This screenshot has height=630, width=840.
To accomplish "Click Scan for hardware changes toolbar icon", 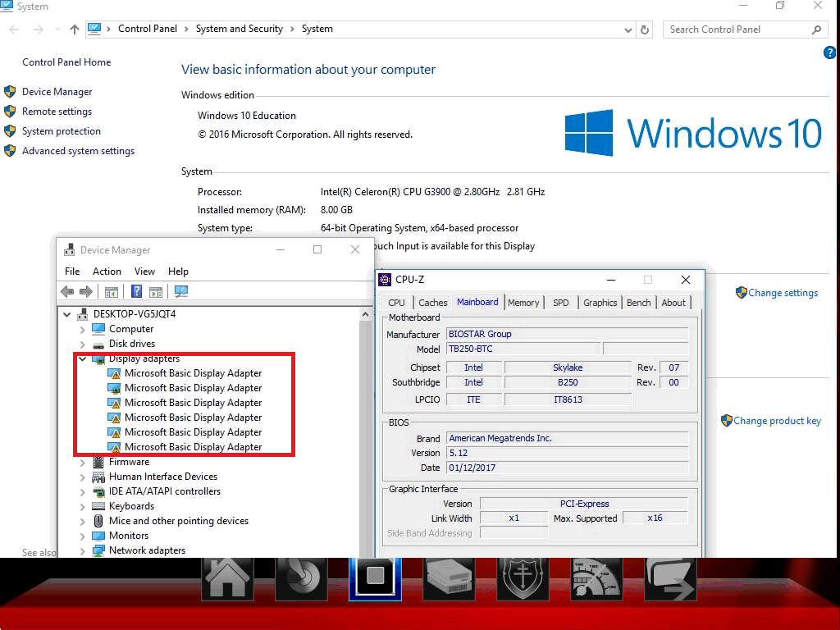I will (181, 291).
